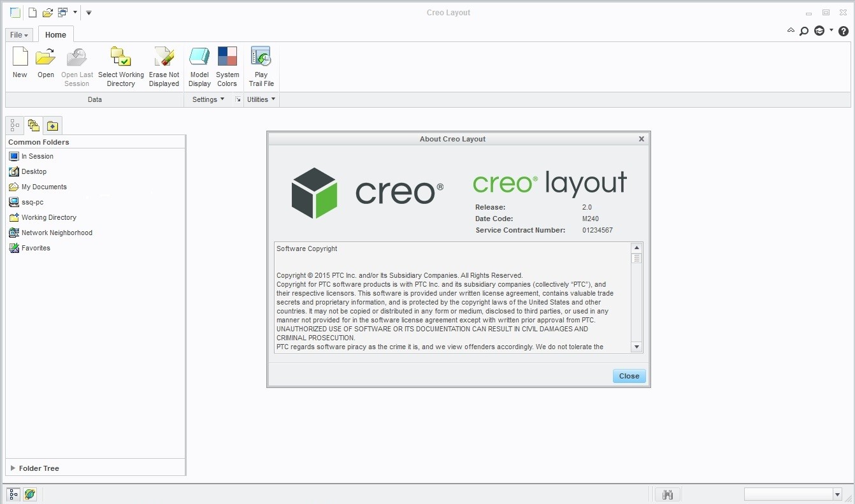Switch to the Favorites navigator tab
This screenshot has width=855, height=504.
tap(52, 126)
